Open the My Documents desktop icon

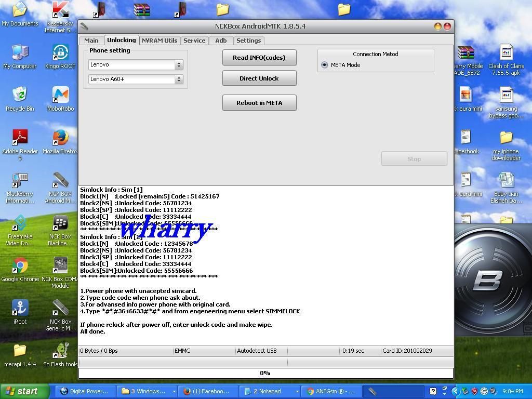point(20,14)
